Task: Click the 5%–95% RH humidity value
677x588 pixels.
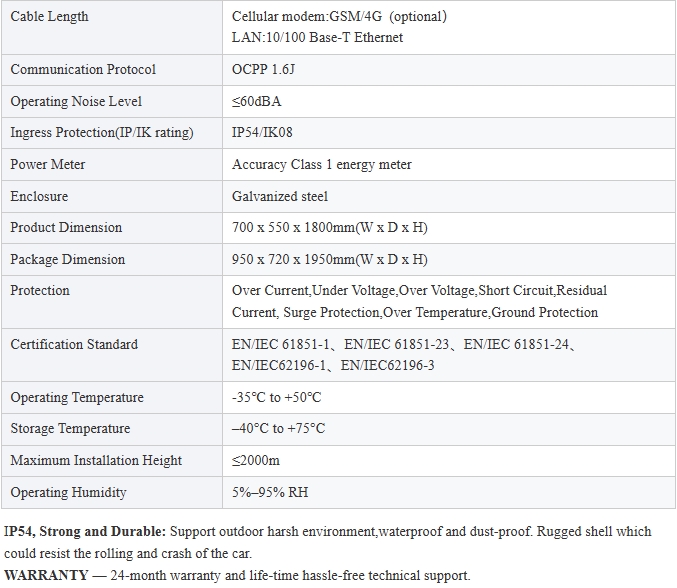Action: tap(269, 493)
